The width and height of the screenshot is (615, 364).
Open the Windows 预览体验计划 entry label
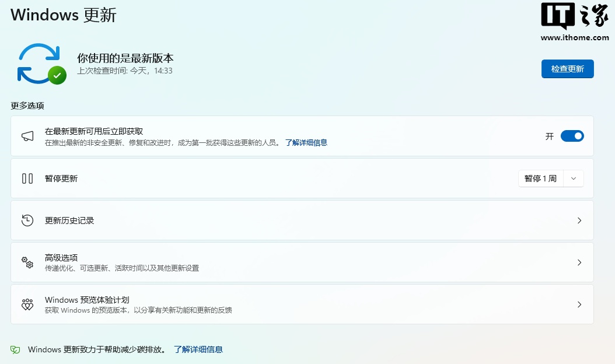[87, 300]
